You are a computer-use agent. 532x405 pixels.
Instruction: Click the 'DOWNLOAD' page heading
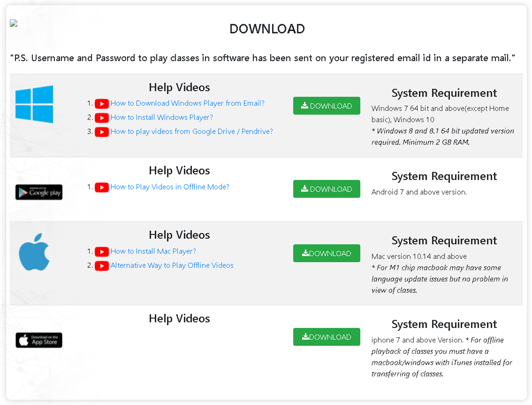267,29
